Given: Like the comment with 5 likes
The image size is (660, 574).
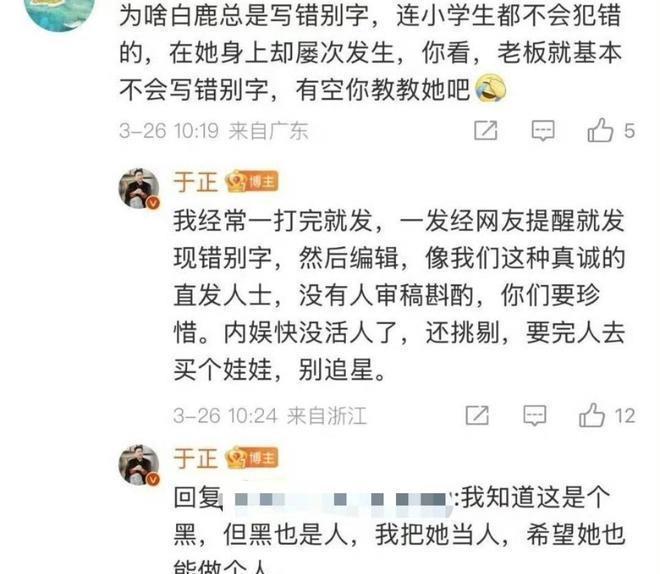Looking at the screenshot, I should (600, 130).
